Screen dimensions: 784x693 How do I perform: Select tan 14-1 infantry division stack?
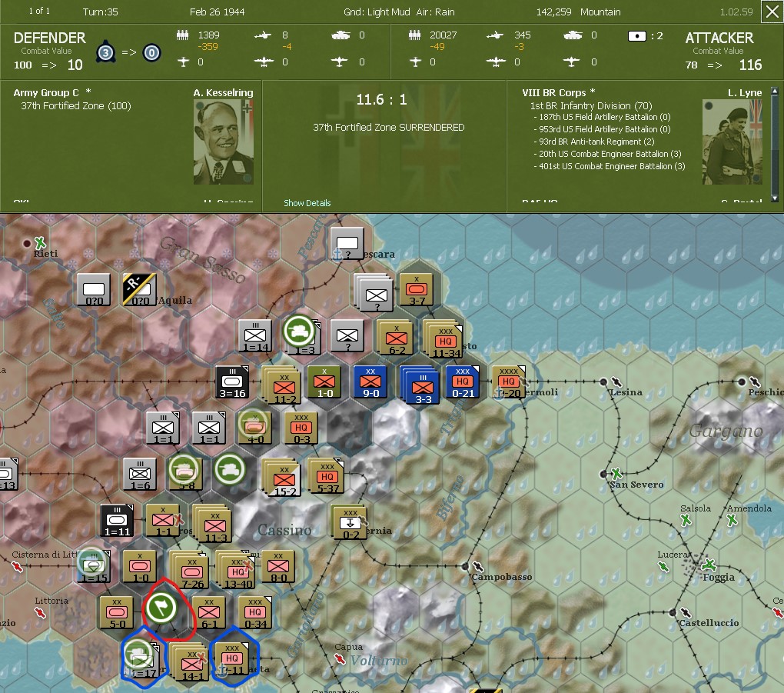tap(190, 662)
